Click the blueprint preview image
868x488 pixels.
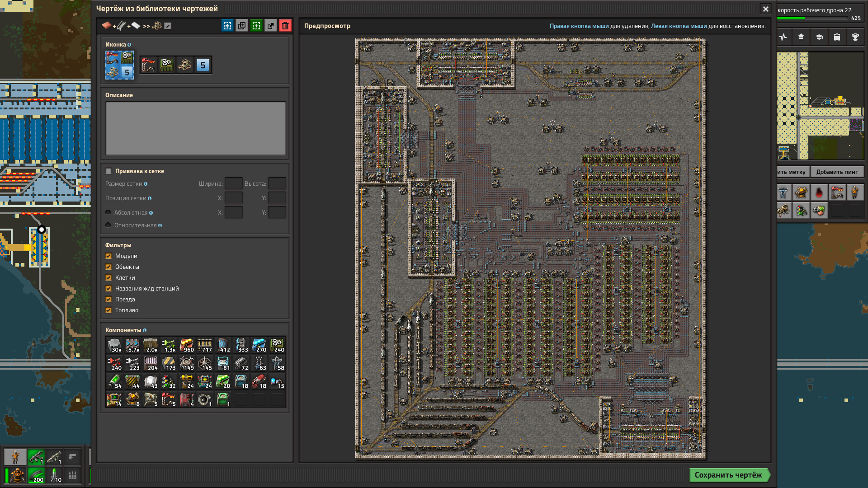[x=530, y=249]
